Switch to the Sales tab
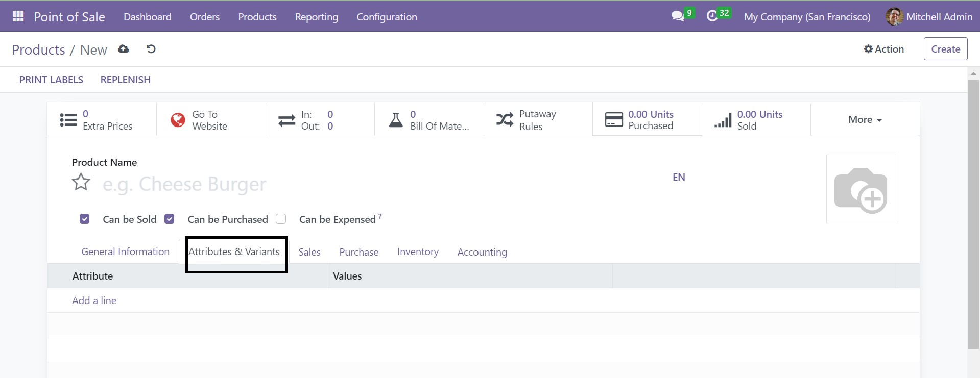Screen dimensions: 980x378 [x=309, y=252]
